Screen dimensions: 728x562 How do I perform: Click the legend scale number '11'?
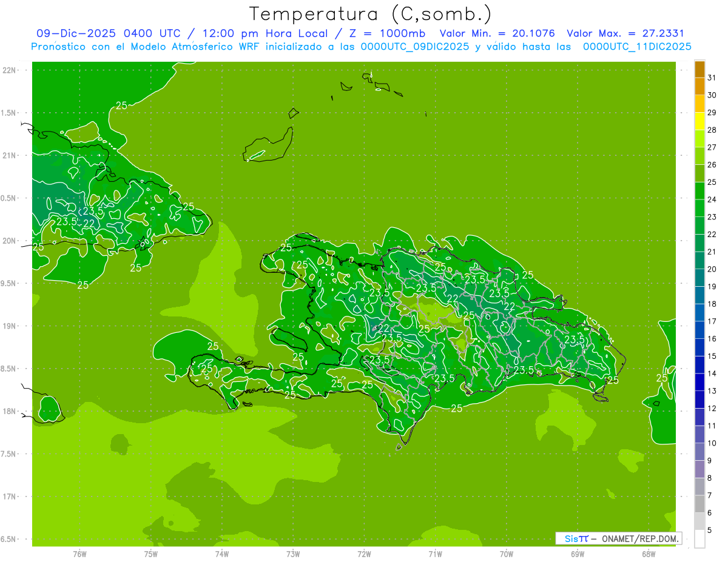[712, 426]
